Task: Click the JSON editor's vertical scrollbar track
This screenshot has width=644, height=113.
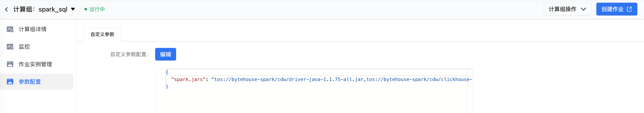Action: [x=470, y=95]
